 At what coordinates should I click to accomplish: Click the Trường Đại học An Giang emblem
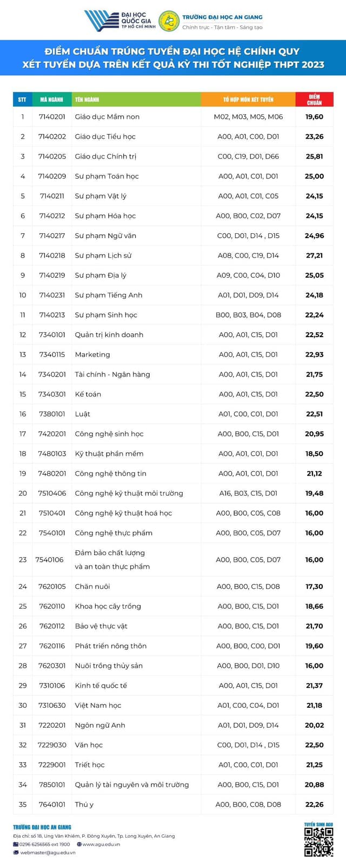point(169,21)
